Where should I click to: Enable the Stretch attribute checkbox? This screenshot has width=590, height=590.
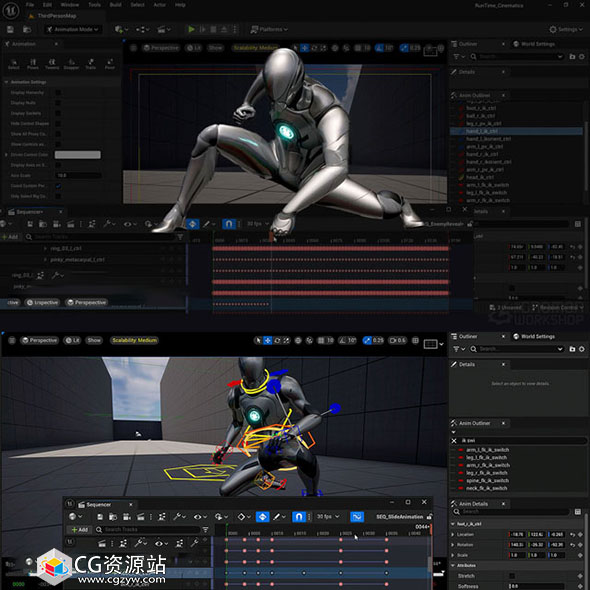pos(512,576)
